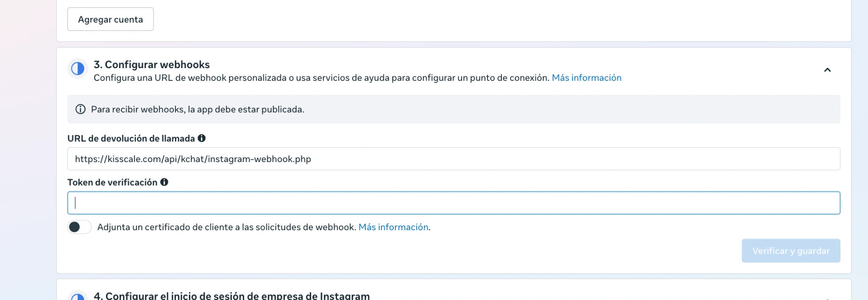Select heading 4. Configurar el inicio de sesión
868x300 pixels.
point(231,296)
